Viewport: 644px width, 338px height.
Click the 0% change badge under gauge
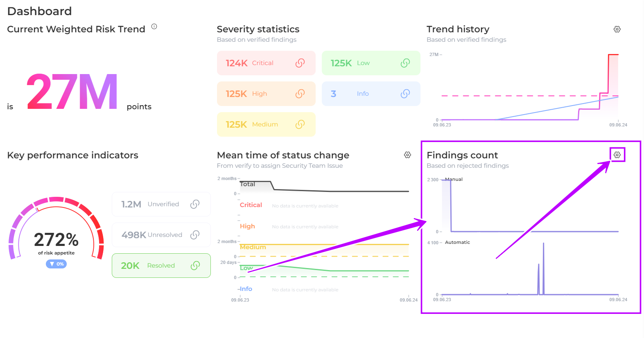(56, 264)
